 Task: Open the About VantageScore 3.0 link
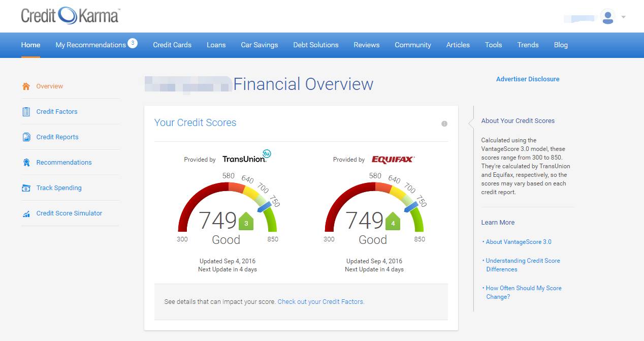tap(519, 242)
